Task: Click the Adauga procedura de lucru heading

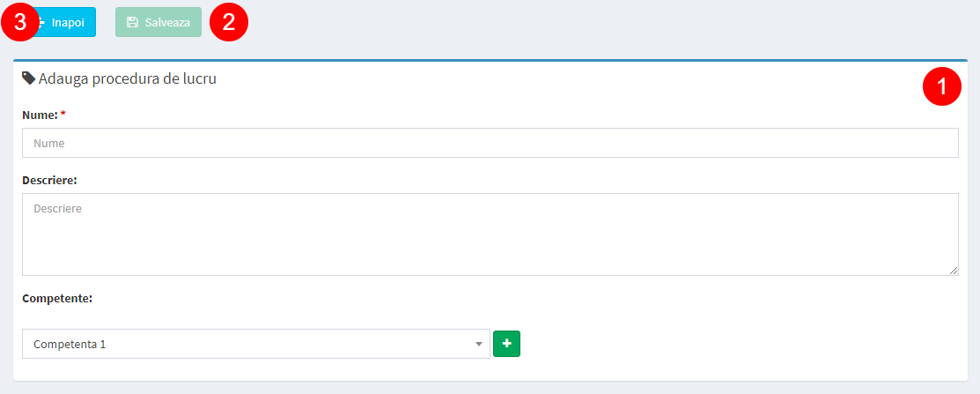Action: (x=128, y=78)
